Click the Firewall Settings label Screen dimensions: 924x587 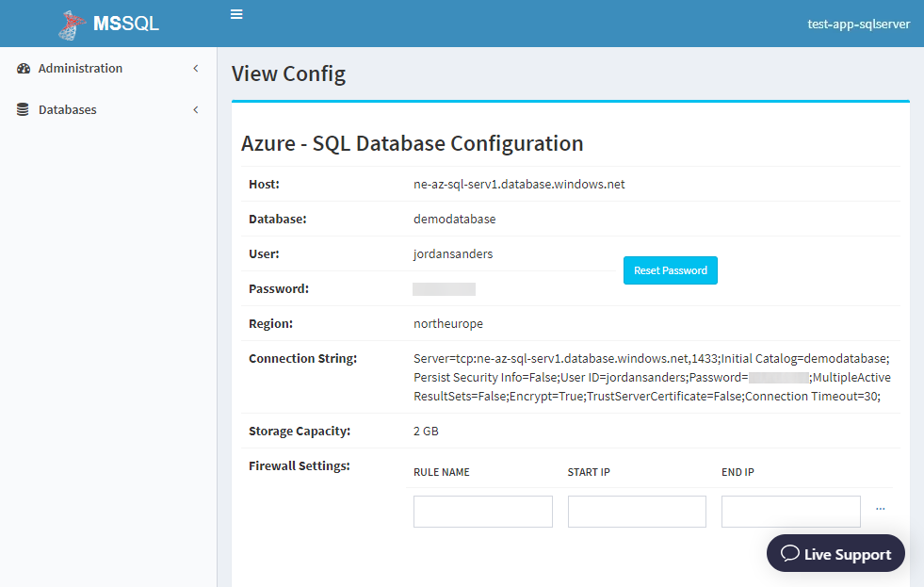tap(300, 466)
